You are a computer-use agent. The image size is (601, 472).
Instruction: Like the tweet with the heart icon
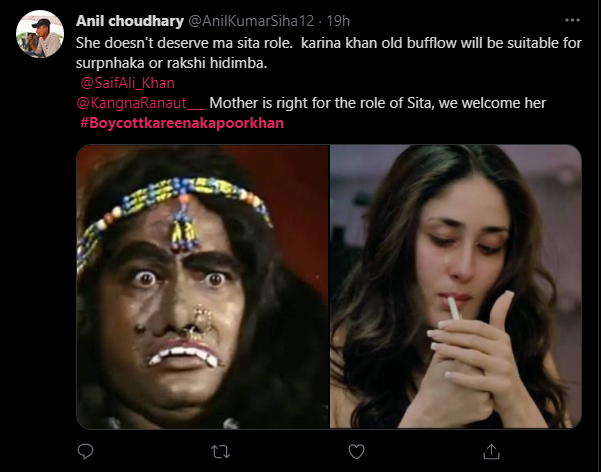(x=357, y=449)
